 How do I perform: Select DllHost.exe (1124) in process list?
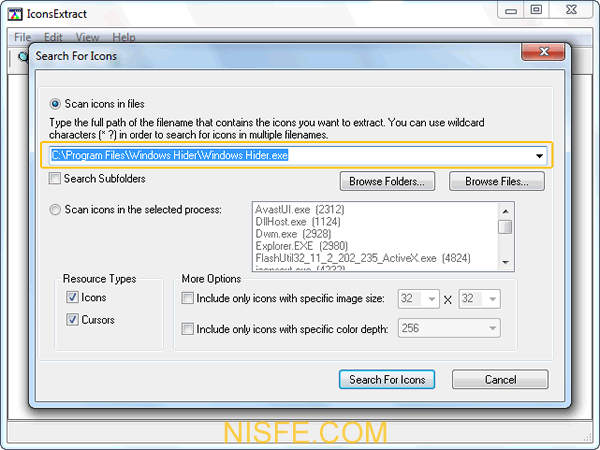[298, 222]
